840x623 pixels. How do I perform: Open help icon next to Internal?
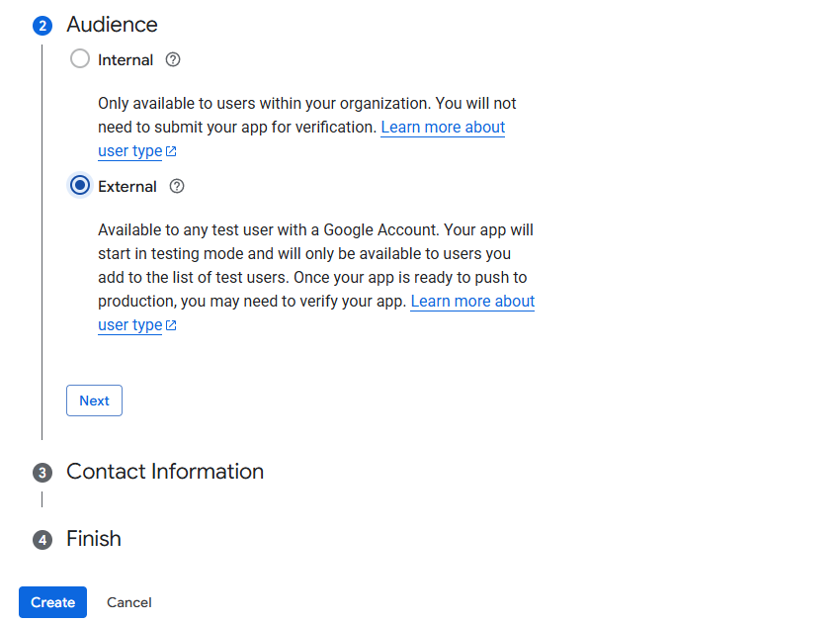[x=173, y=59]
